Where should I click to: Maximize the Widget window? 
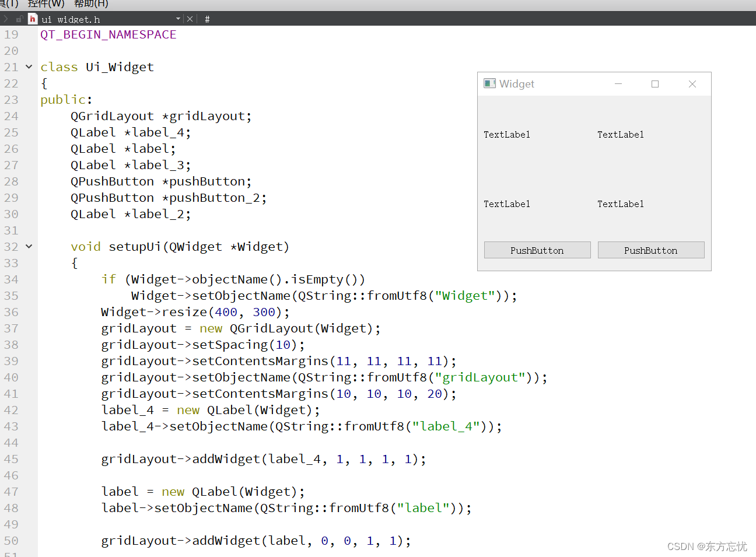(x=655, y=84)
